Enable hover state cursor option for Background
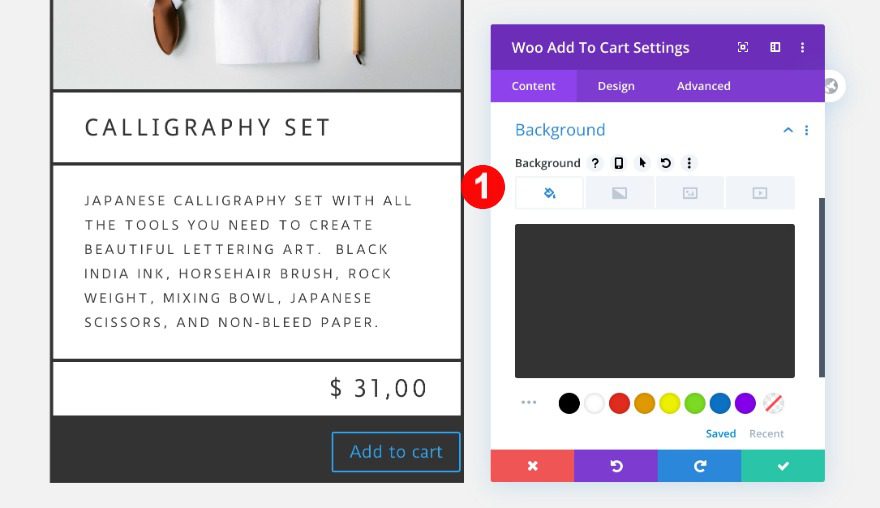Viewport: 880px width, 508px height. (642, 163)
